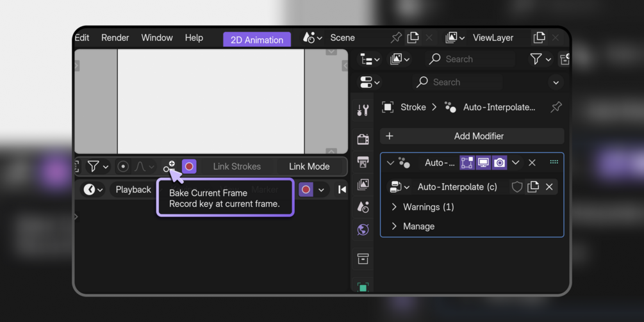This screenshot has width=644, height=322.
Task: Open the outliner filter dropdown
Action: tap(540, 60)
